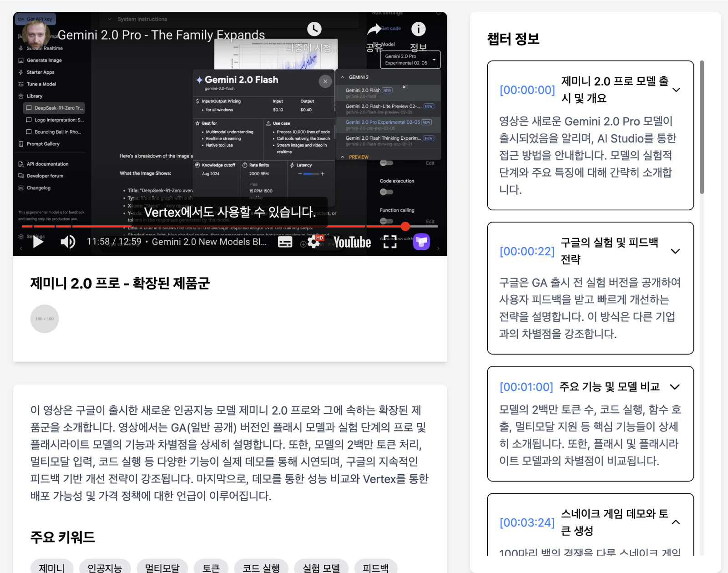Collapse the 00:00:00 chapter card chevron
728x573 pixels.
click(676, 90)
